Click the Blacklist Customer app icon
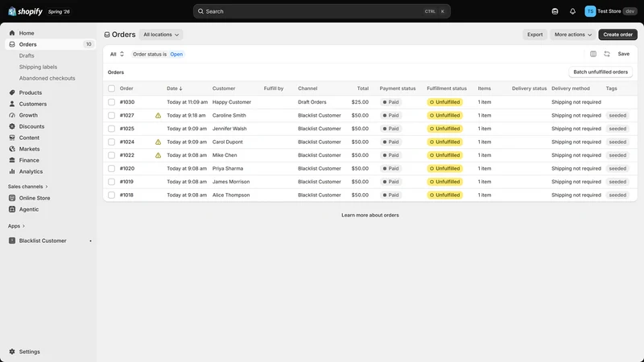The width and height of the screenshot is (644, 362). 12,241
